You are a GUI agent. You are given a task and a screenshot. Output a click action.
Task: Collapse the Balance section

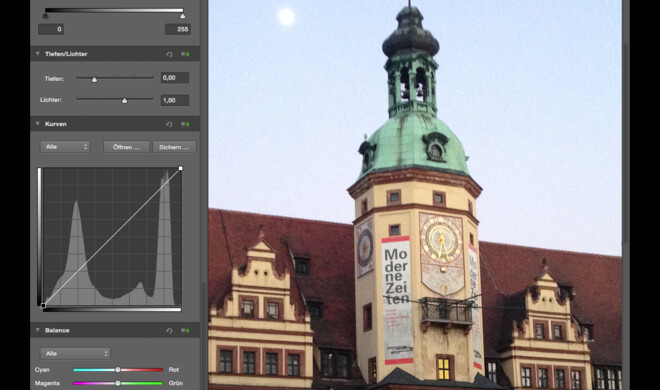pyautogui.click(x=37, y=330)
